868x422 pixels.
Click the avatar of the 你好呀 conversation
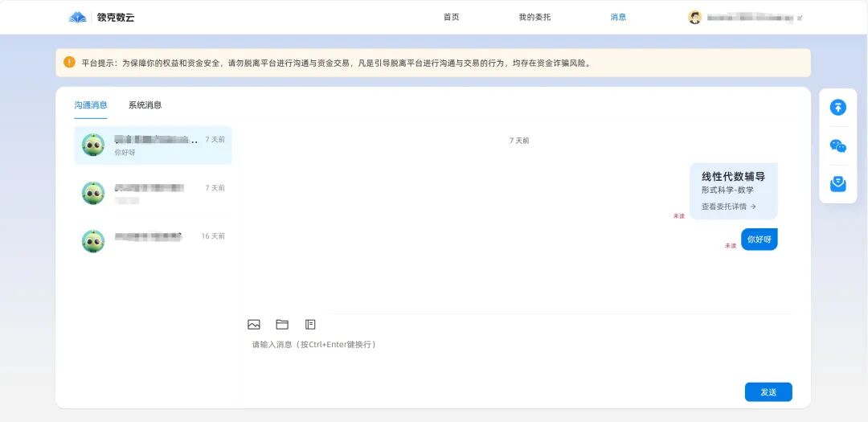pos(93,145)
